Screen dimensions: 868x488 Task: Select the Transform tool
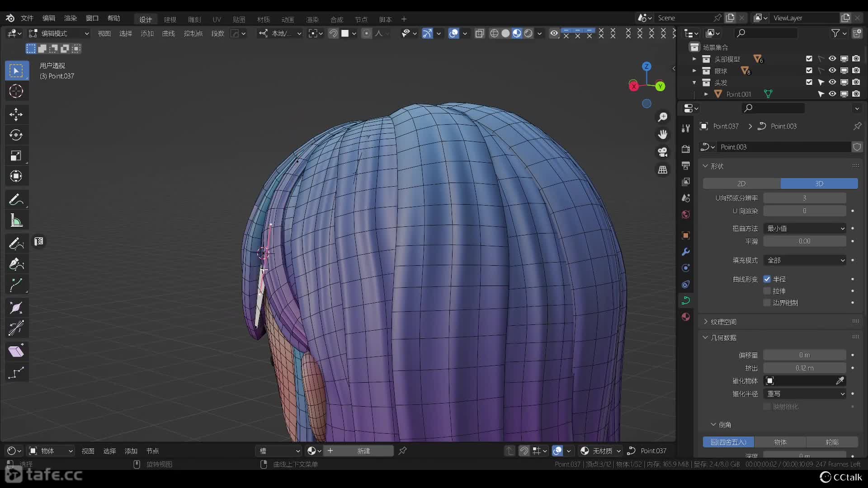point(16,176)
